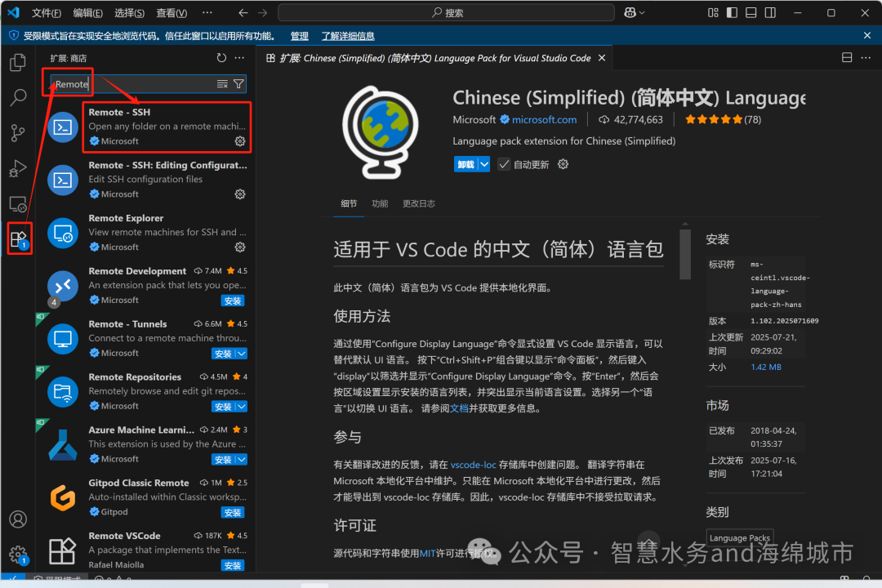This screenshot has width=882, height=588.
Task: Open Manage gear in activity bar
Action: point(18,555)
